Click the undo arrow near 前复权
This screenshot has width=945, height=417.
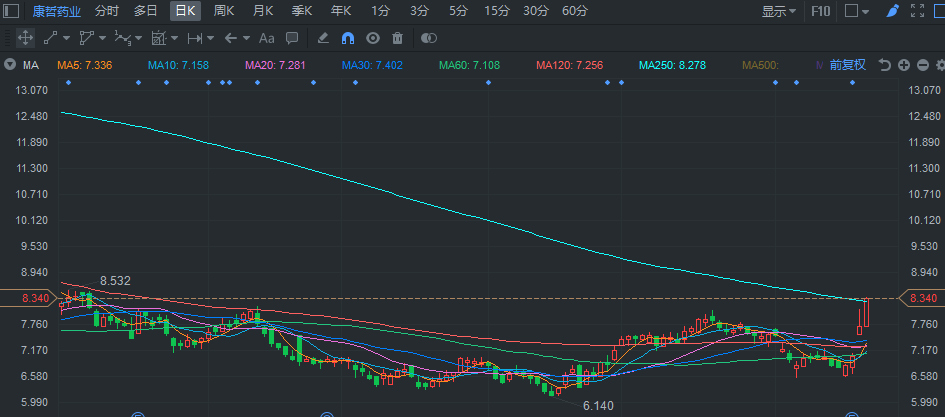884,65
